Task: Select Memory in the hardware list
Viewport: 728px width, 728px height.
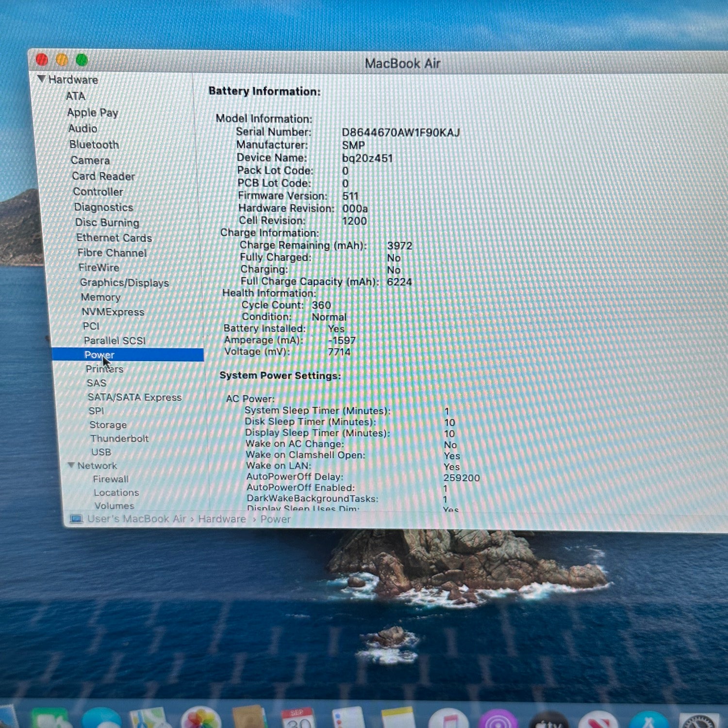Action: [x=100, y=297]
